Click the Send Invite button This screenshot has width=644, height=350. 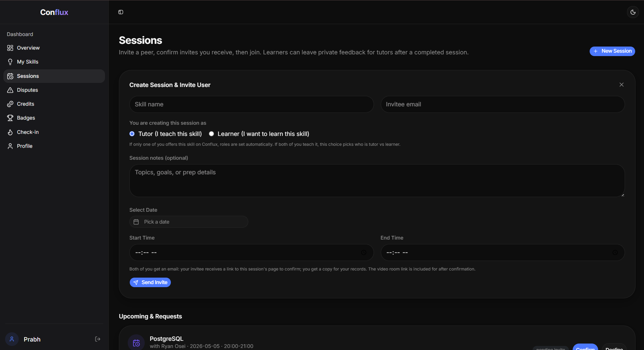point(150,282)
